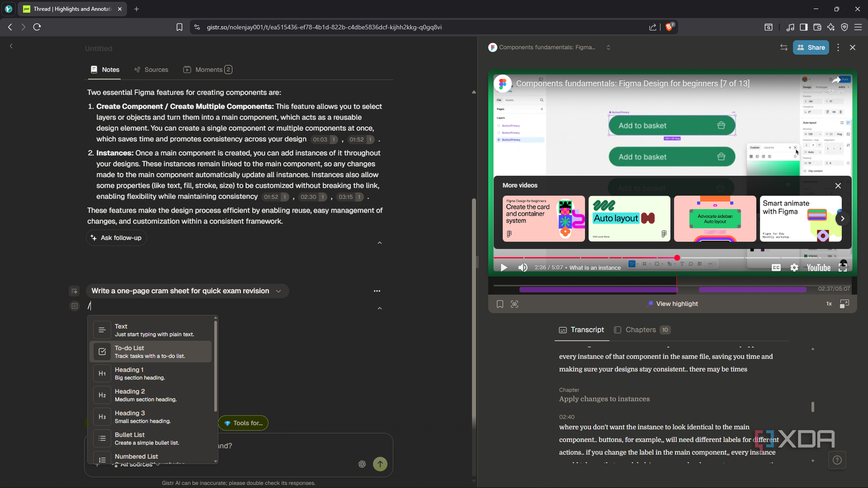Insert Heading 1 from the slash menu
Viewport: 868px width, 488px height.
(152, 373)
